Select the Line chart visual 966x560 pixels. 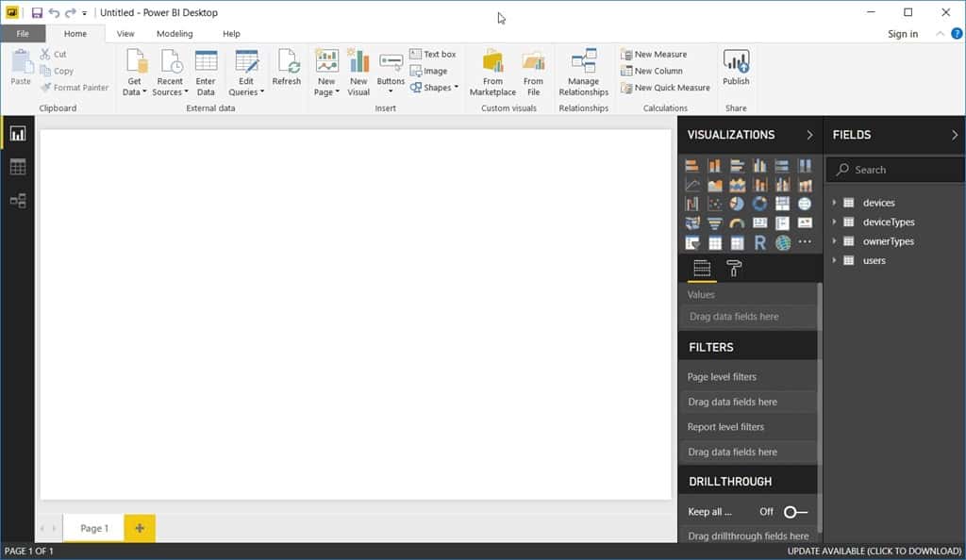691,185
